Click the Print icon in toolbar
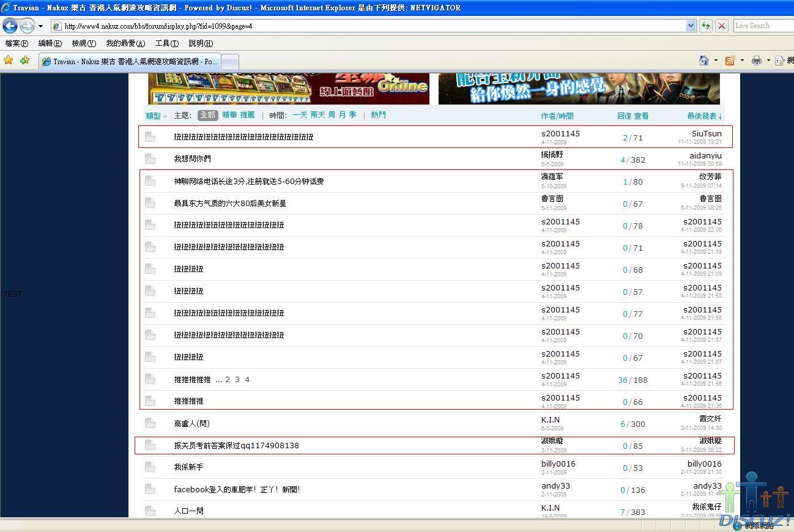794x532 pixels. coord(757,61)
